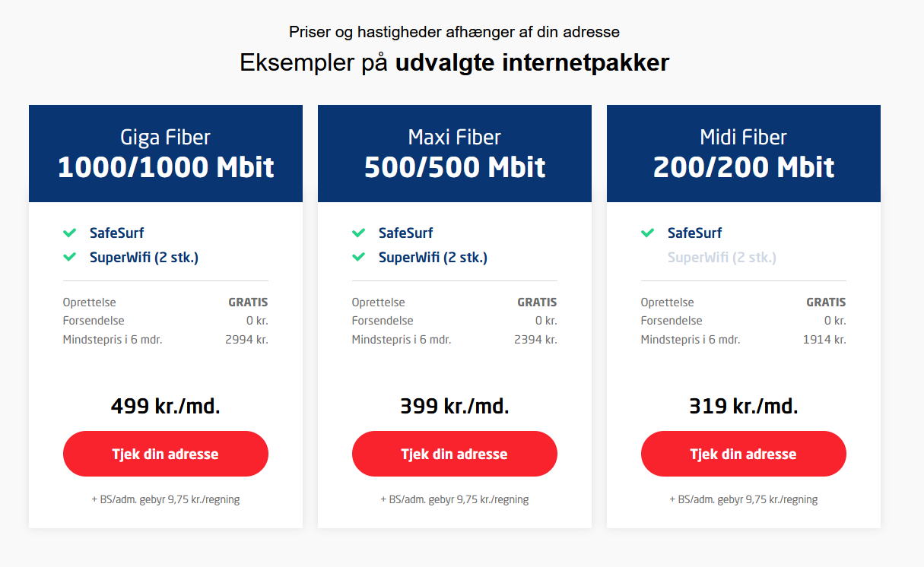924x567 pixels.
Task: Click the SafeSurf checkmark on Giga Fiber
Action: click(69, 233)
